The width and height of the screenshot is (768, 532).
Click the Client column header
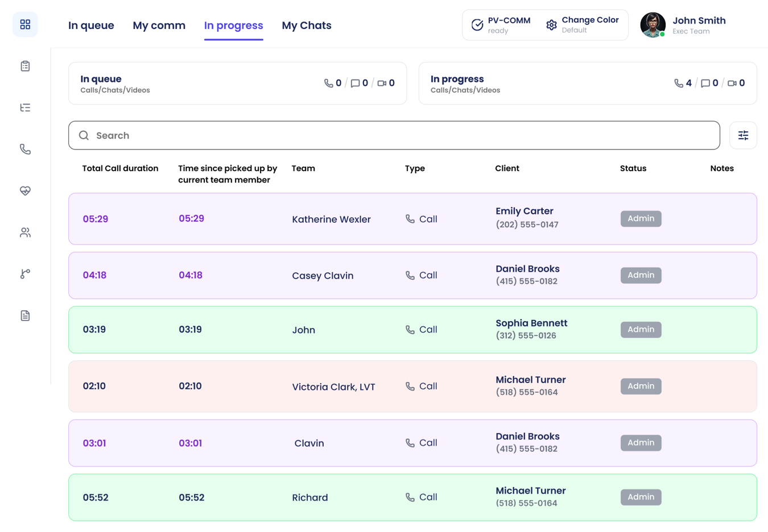(x=507, y=168)
